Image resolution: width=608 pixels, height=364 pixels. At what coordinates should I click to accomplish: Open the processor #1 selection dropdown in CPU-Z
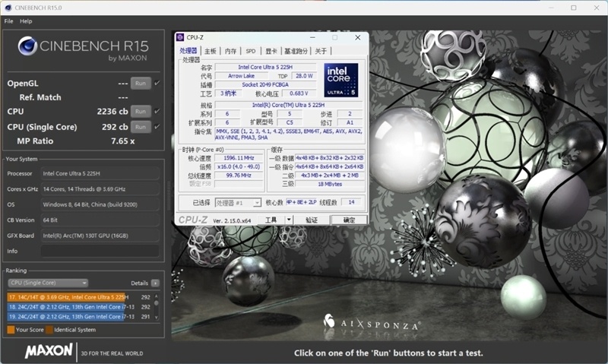237,203
